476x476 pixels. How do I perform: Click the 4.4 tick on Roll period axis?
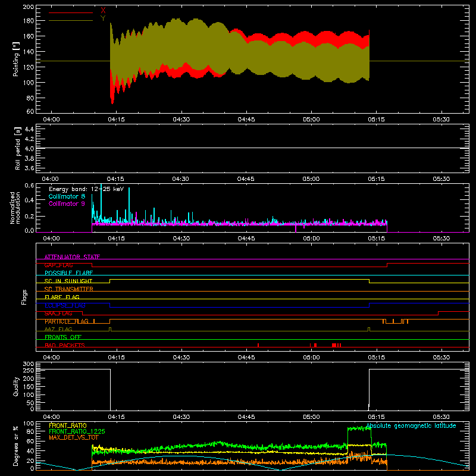[29, 129]
